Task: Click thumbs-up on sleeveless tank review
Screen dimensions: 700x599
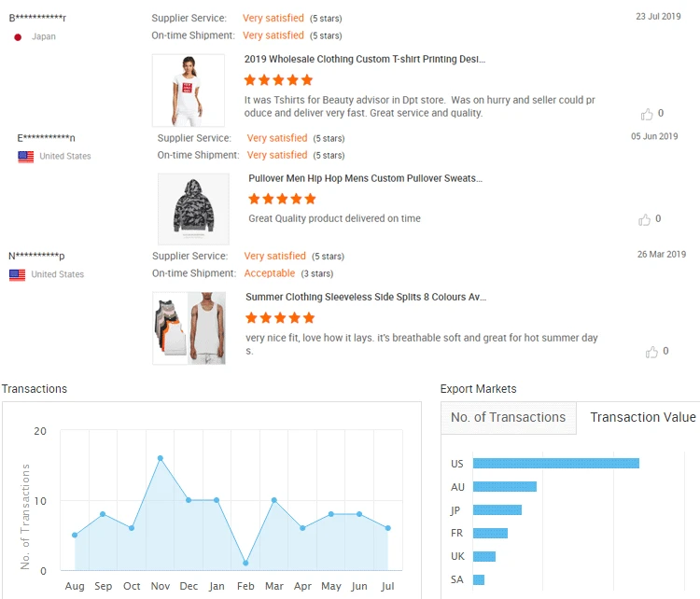Action: tap(651, 352)
